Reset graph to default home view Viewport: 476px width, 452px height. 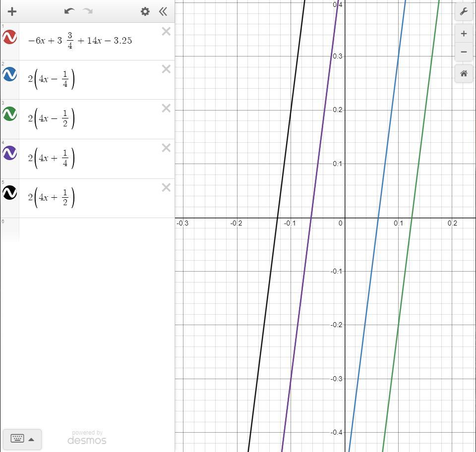464,73
